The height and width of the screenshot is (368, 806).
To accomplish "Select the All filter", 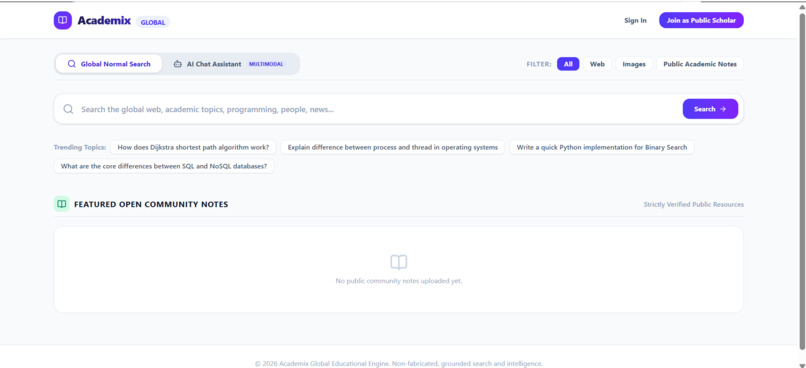I will pos(568,64).
